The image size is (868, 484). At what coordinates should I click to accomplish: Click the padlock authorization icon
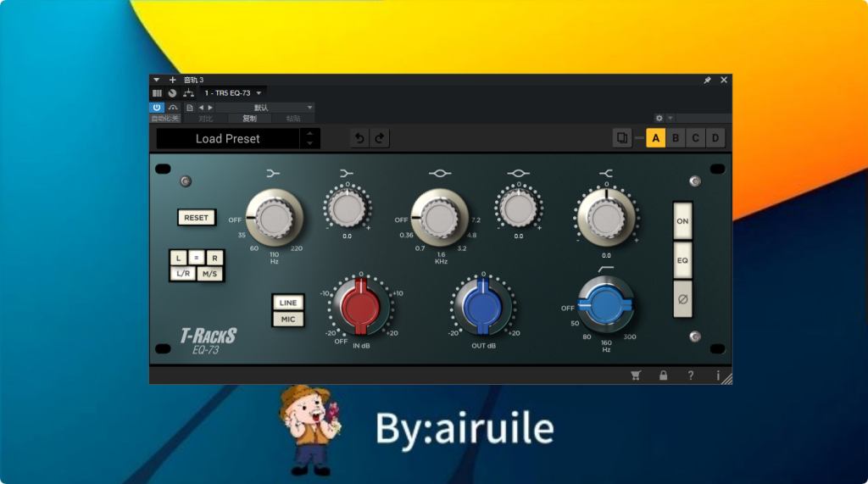tap(663, 376)
